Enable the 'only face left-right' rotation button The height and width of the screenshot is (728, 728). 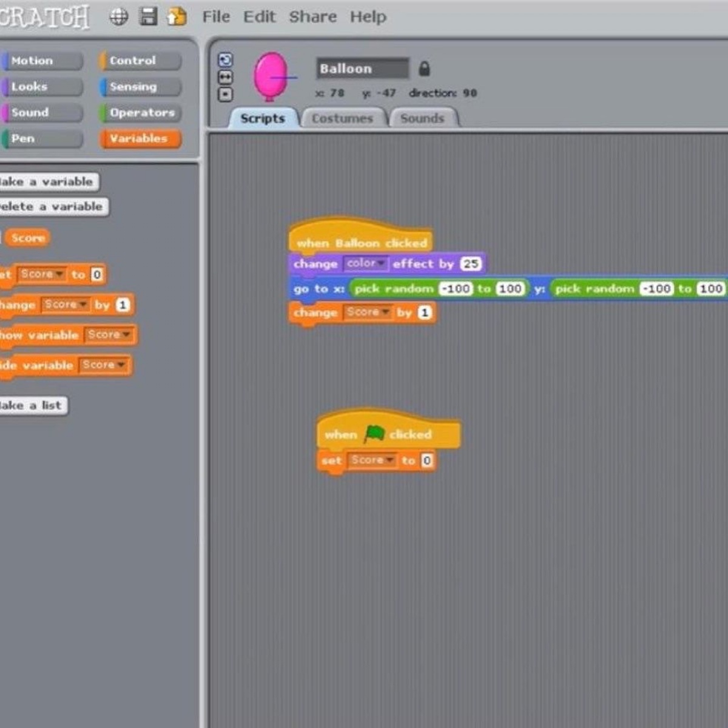click(x=225, y=77)
